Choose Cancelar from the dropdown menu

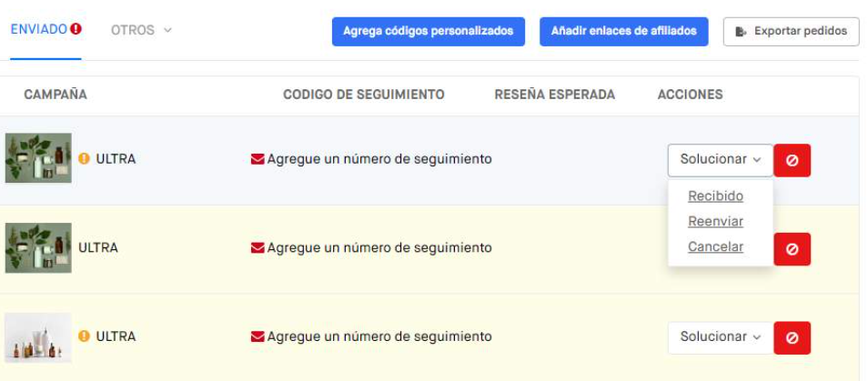coord(715,246)
